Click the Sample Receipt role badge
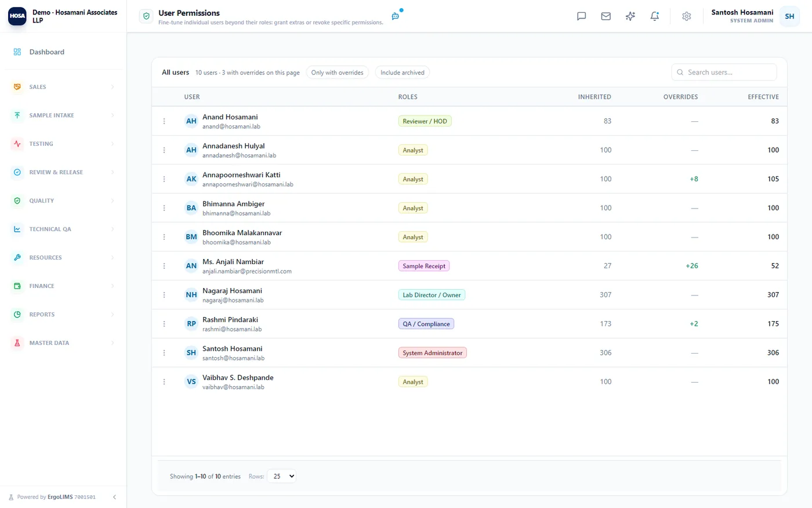The width and height of the screenshot is (812, 508). tap(424, 266)
